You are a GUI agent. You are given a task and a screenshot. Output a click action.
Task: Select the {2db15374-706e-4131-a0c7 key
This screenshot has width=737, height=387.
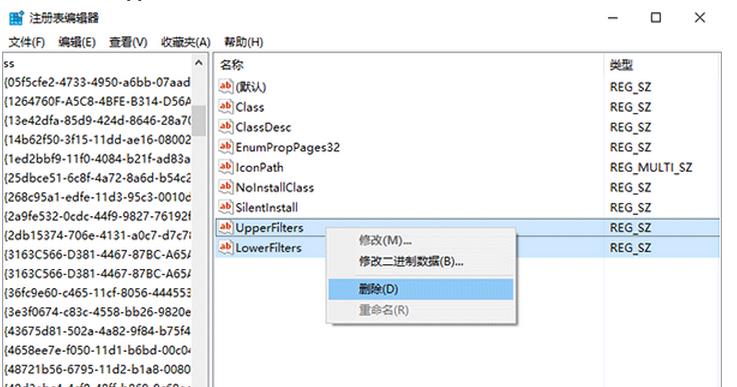[97, 235]
